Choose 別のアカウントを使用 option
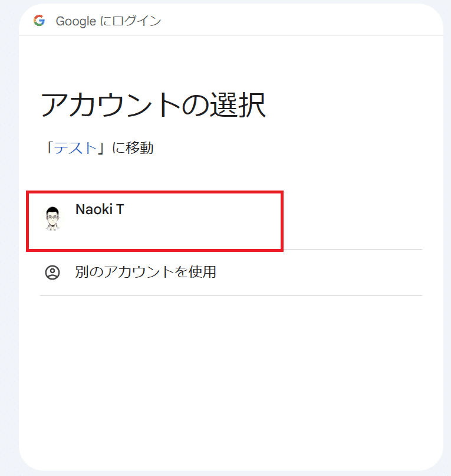This screenshot has width=451, height=476. (x=145, y=273)
